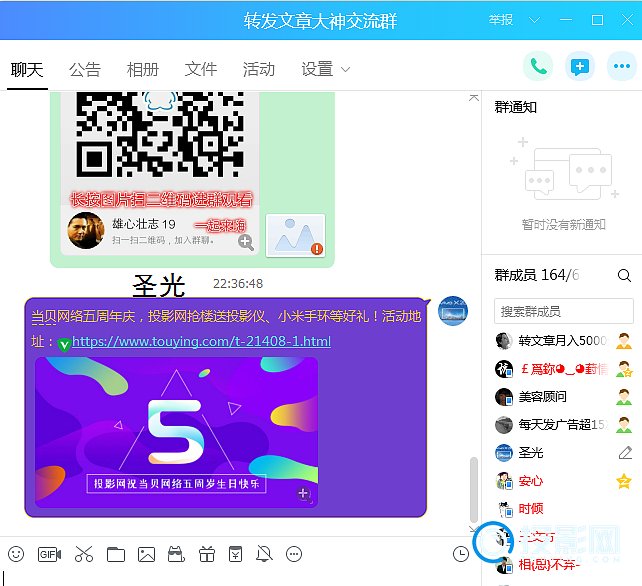642x586 pixels.
Task: Open the 相册 tab
Action: 143,70
